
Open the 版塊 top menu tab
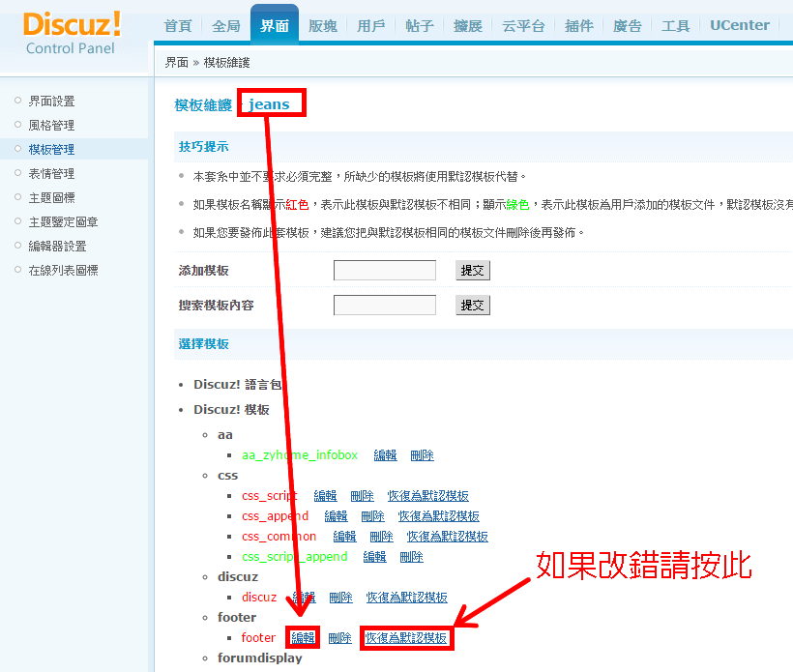pos(323,25)
